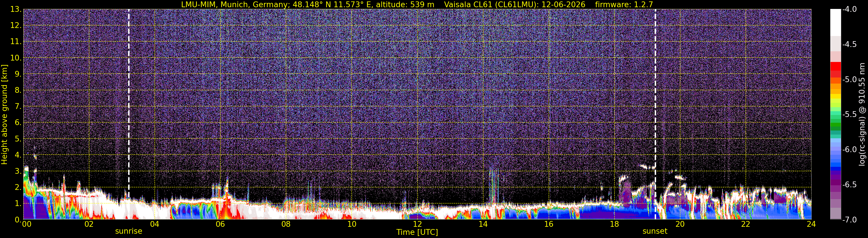Click the '-6.5' colorbar tick label
This screenshot has width=868, height=238.
[849, 184]
